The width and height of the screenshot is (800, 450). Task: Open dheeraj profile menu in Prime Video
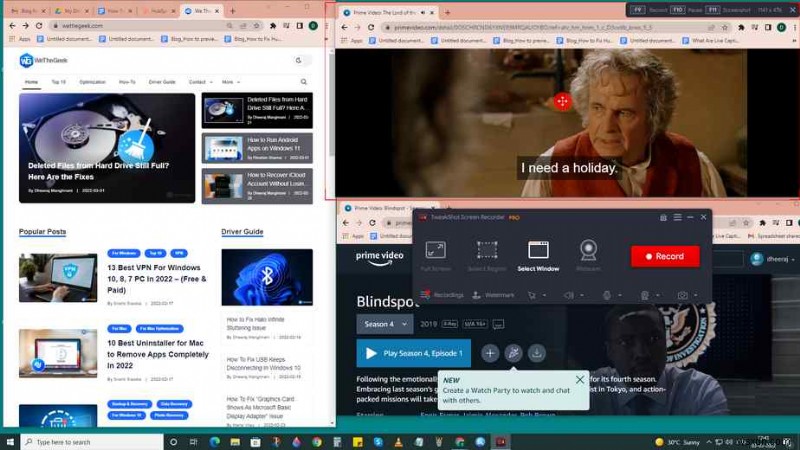772,259
